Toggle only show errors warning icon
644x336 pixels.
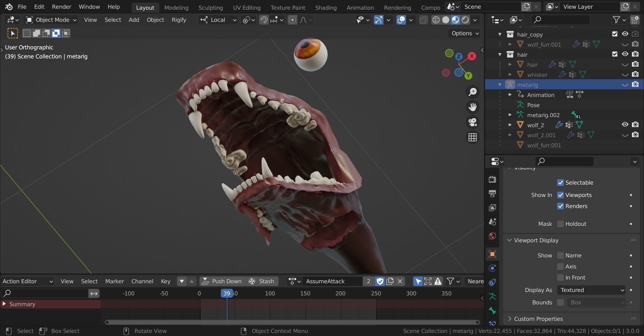(438, 281)
